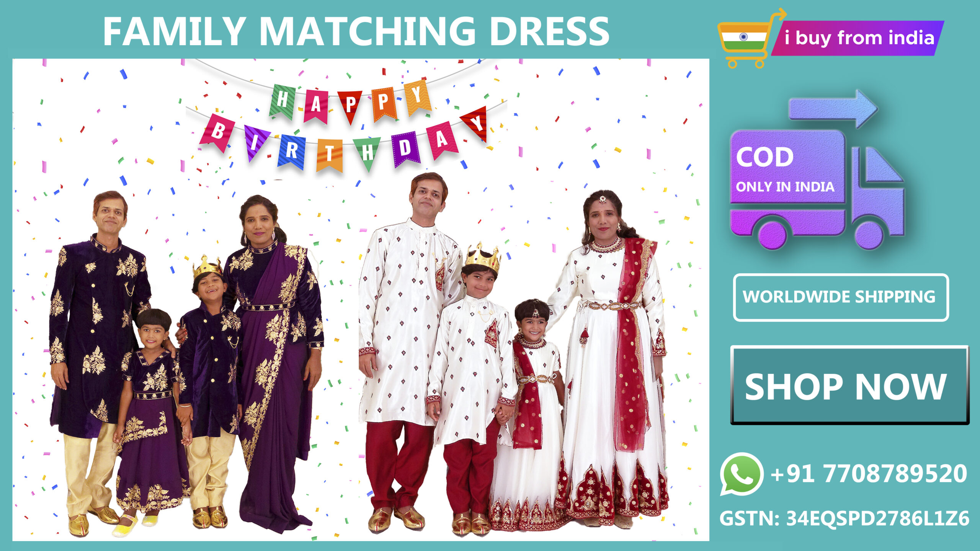Click the WORLDWIDE SHIPPING box
The width and height of the screenshot is (980, 551).
[x=841, y=297]
